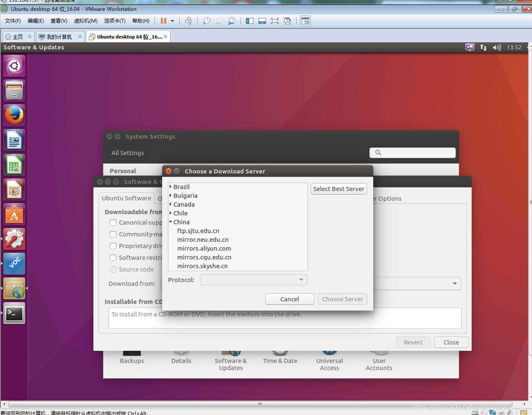Revert to snapshot VMware icon
Screen dimensions: 532x415
[219, 21]
